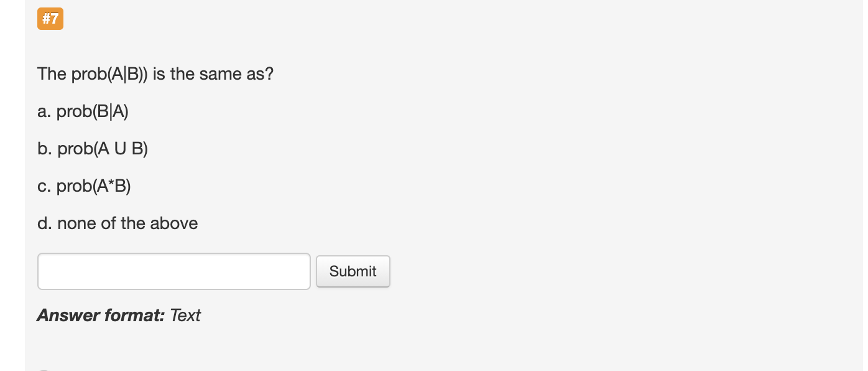Select option b. prob(A U B)
The width and height of the screenshot is (868, 371).
pos(93,148)
